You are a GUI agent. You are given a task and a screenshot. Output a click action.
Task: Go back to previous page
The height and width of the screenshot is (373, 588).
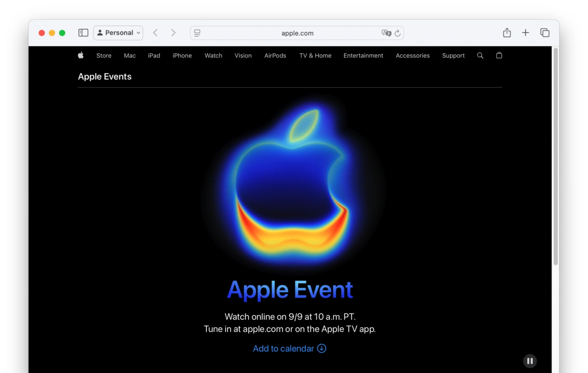(x=155, y=33)
